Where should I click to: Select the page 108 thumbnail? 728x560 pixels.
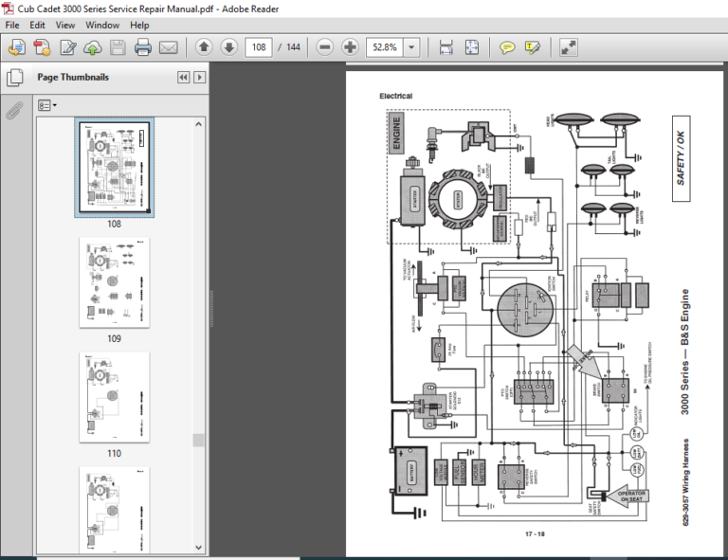(x=114, y=168)
